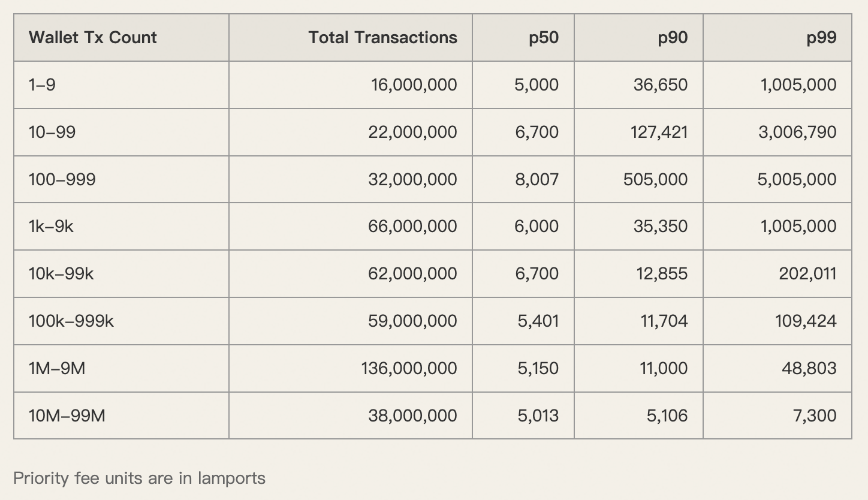Click the p99 column header
This screenshot has width=868, height=500.
pos(821,37)
